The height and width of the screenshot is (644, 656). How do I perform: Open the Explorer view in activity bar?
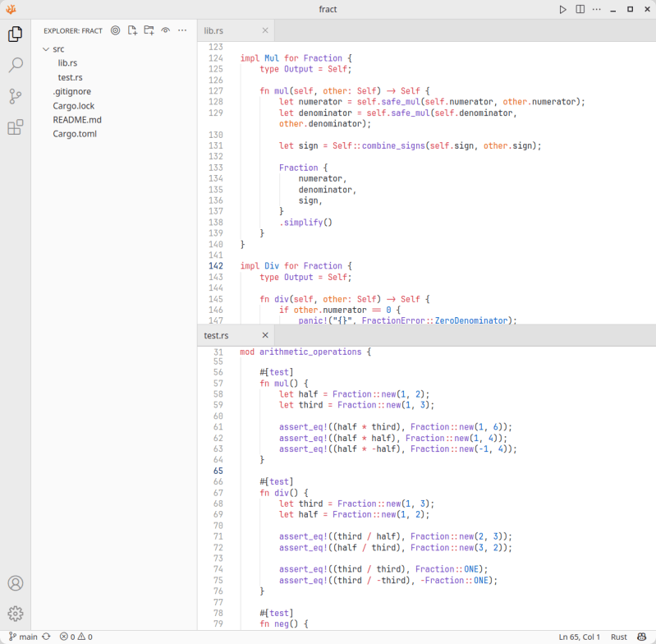[15, 34]
